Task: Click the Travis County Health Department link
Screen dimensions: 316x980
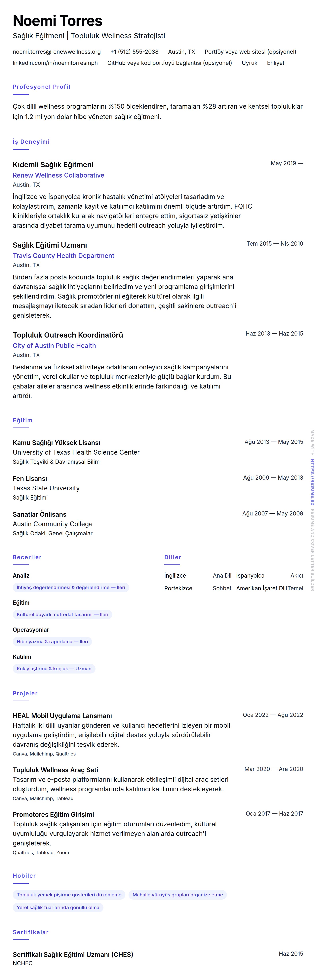Action: point(63,256)
